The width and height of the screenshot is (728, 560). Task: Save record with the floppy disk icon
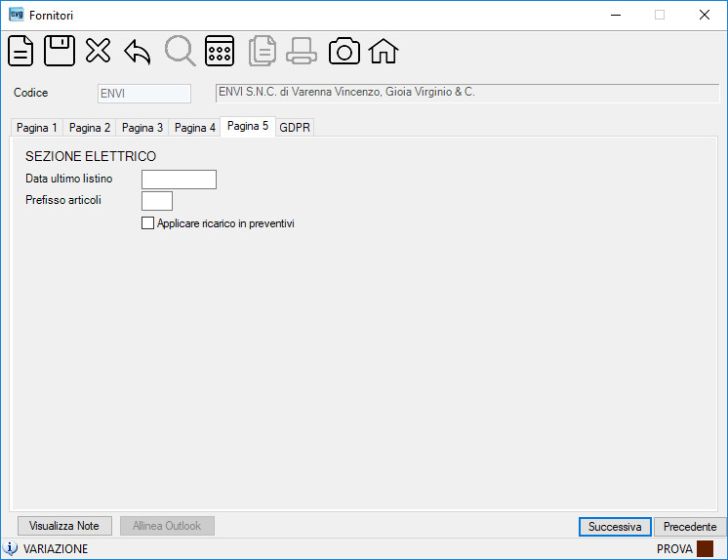tap(60, 51)
